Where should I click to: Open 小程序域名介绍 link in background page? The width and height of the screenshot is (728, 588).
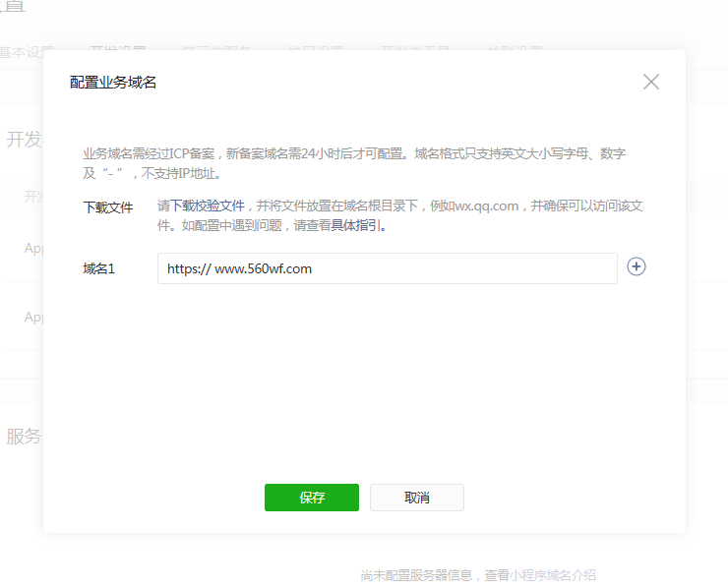pos(553,575)
